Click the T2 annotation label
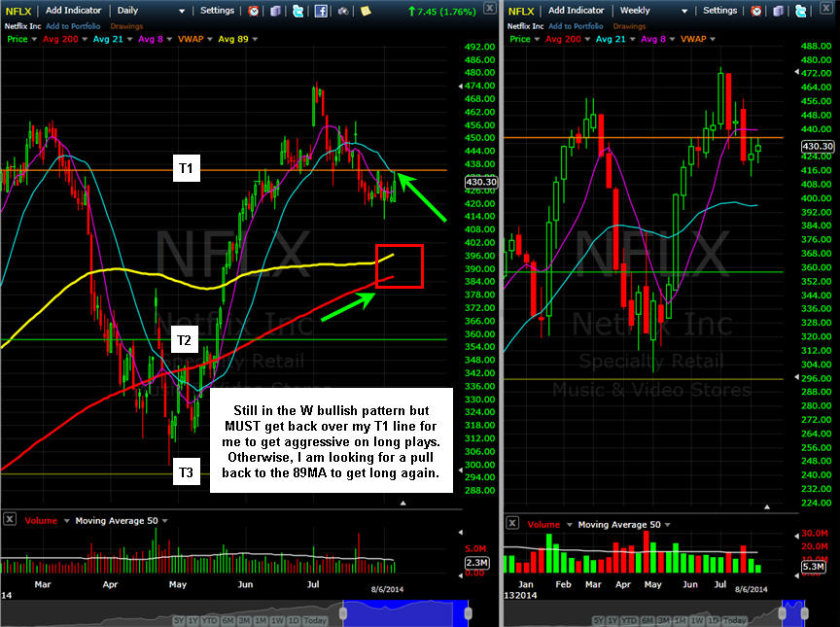Screen dimensions: 840x627 tap(185, 340)
